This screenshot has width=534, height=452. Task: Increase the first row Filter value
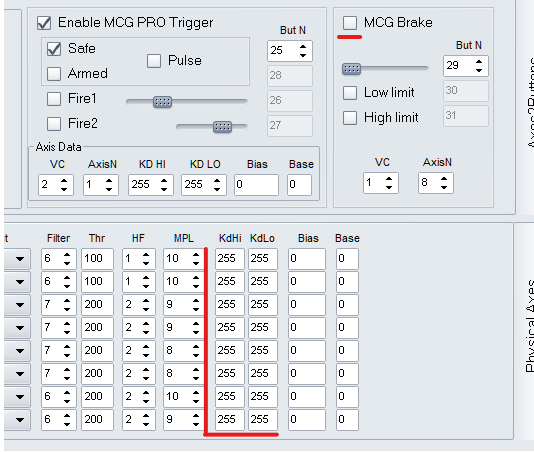[x=67, y=254]
